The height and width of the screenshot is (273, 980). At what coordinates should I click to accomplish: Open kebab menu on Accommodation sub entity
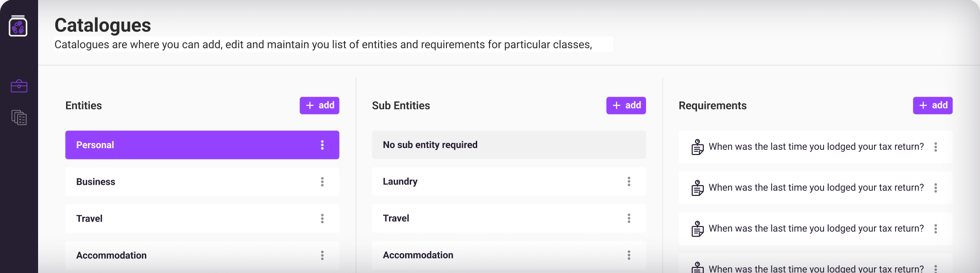click(629, 255)
